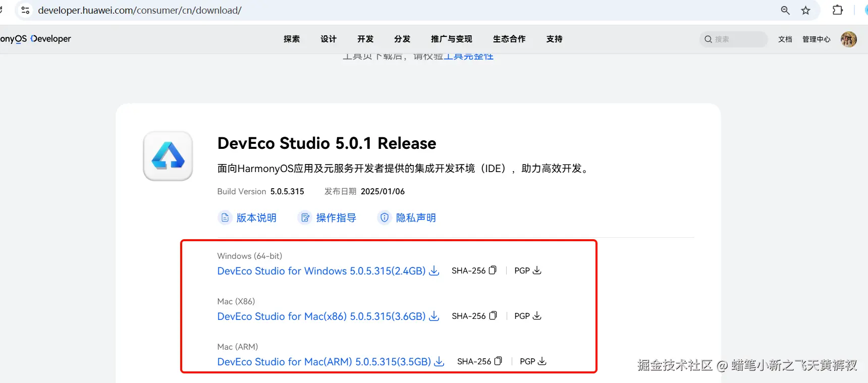Open the 设计 menu
Viewport: 868px width, 383px height.
[x=329, y=39]
